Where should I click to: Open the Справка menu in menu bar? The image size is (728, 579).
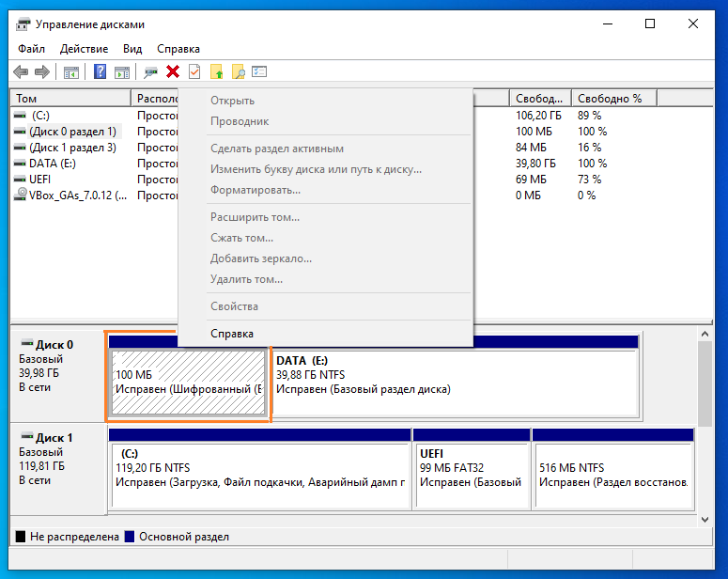click(x=178, y=49)
